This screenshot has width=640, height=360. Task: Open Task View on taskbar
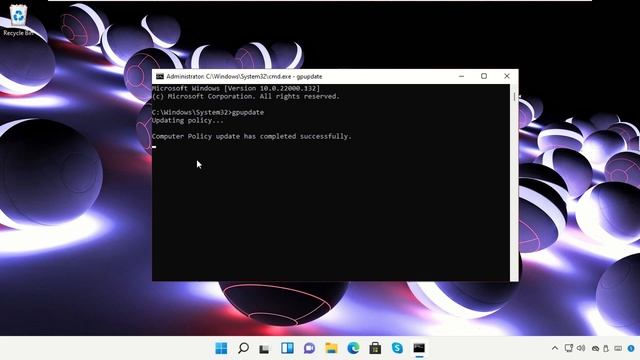click(265, 349)
